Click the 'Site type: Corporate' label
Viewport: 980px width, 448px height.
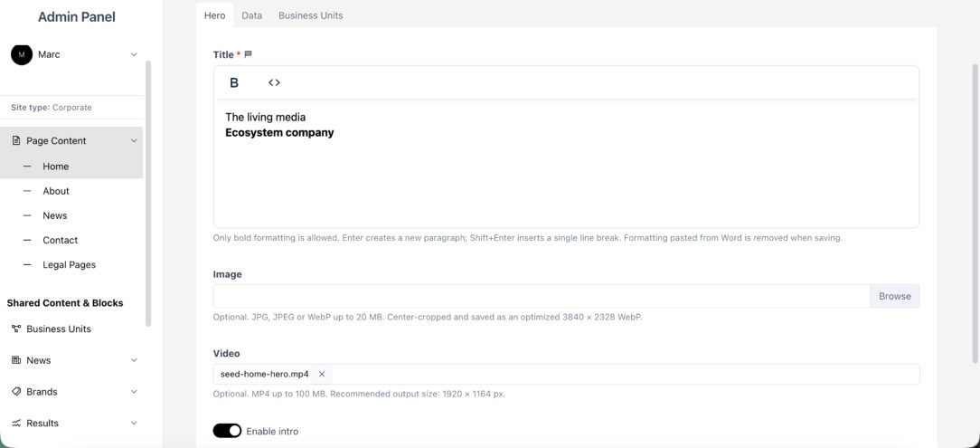tap(52, 108)
